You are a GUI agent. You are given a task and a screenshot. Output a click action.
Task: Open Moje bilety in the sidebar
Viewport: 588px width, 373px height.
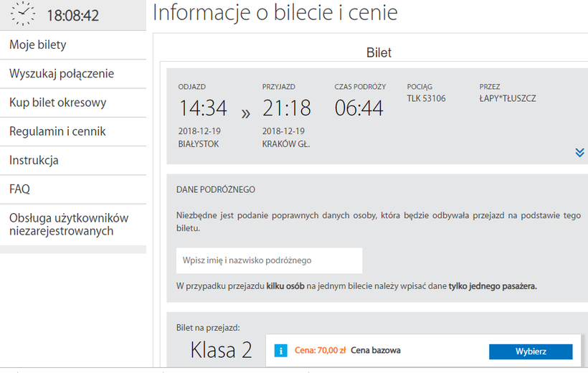pos(38,45)
